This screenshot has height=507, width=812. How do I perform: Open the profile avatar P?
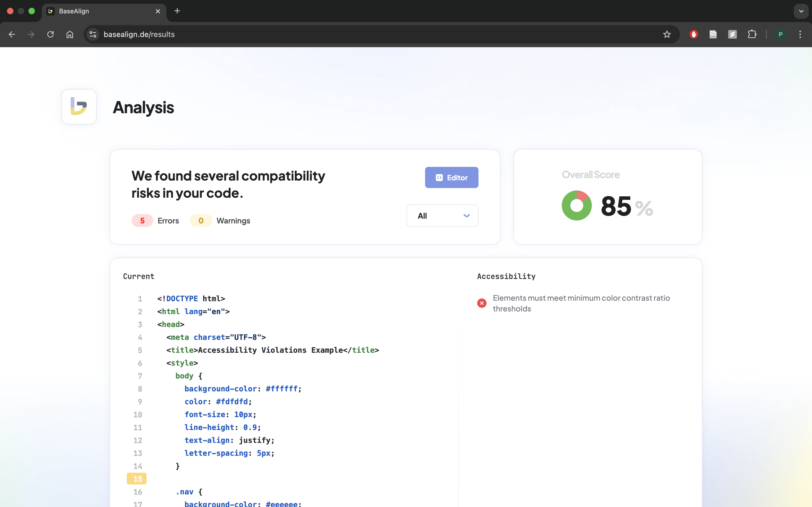781,34
